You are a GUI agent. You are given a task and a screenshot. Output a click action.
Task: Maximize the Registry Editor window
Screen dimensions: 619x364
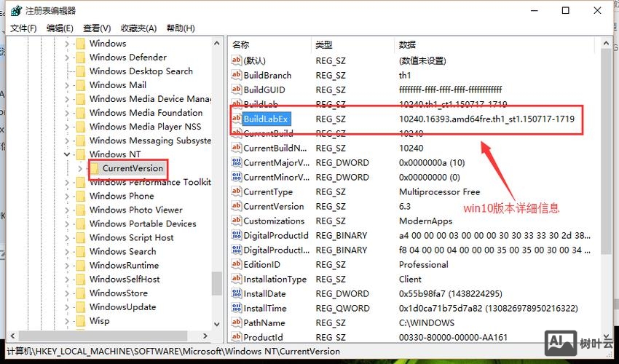click(565, 11)
